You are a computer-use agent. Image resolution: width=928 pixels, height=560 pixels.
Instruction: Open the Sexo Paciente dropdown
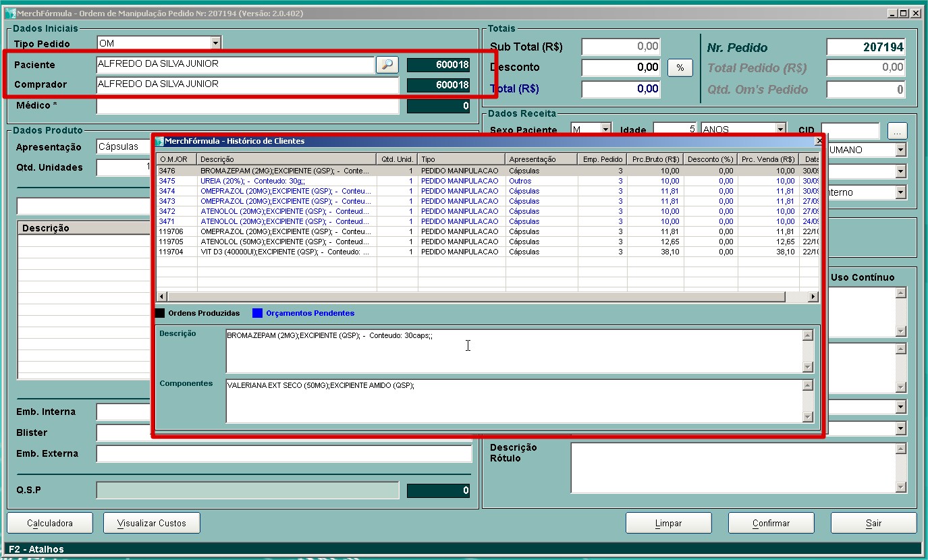coord(605,130)
